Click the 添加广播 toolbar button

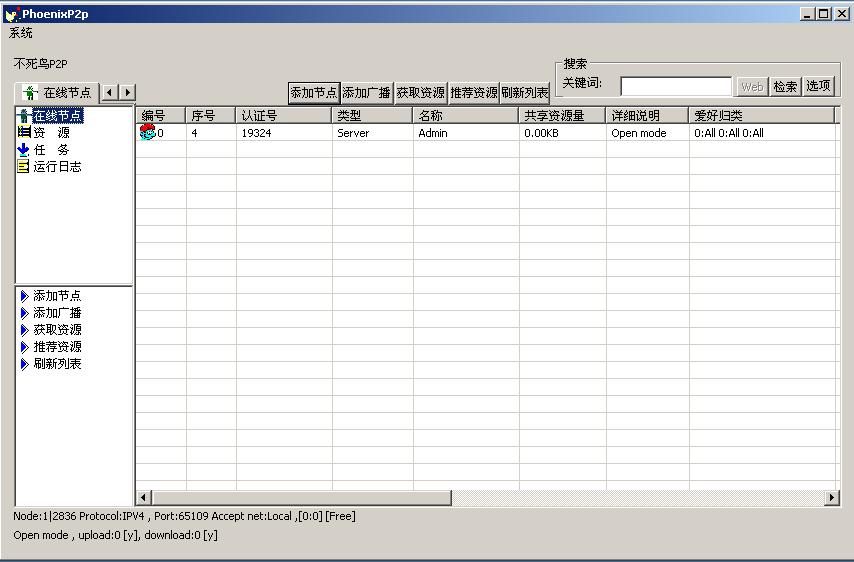(x=367, y=93)
